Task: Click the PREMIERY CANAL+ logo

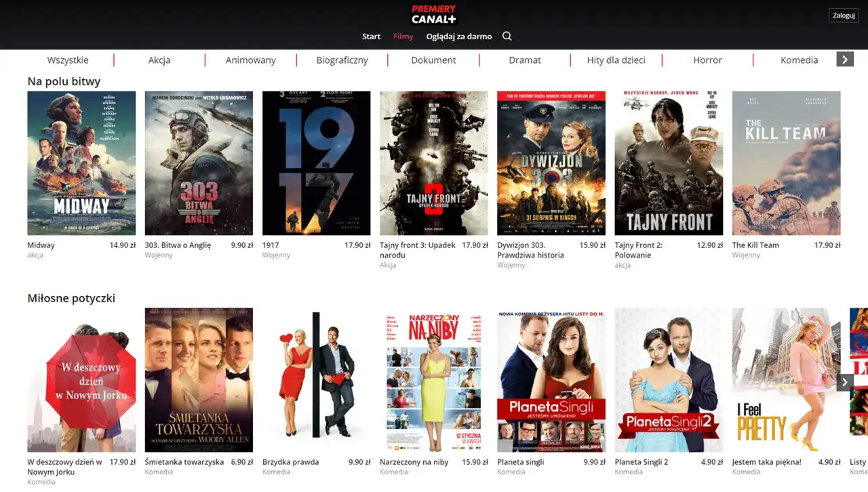Action: click(x=433, y=16)
